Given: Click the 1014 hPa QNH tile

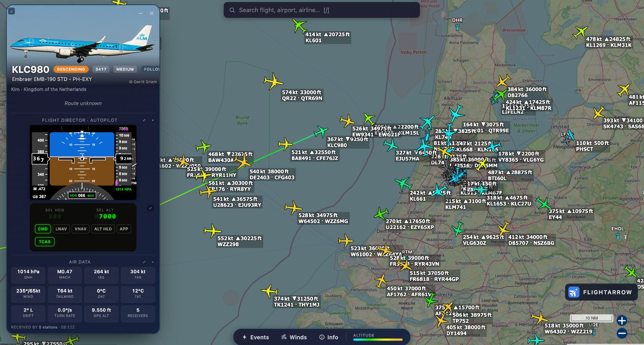Looking at the screenshot, I should 28,274.
